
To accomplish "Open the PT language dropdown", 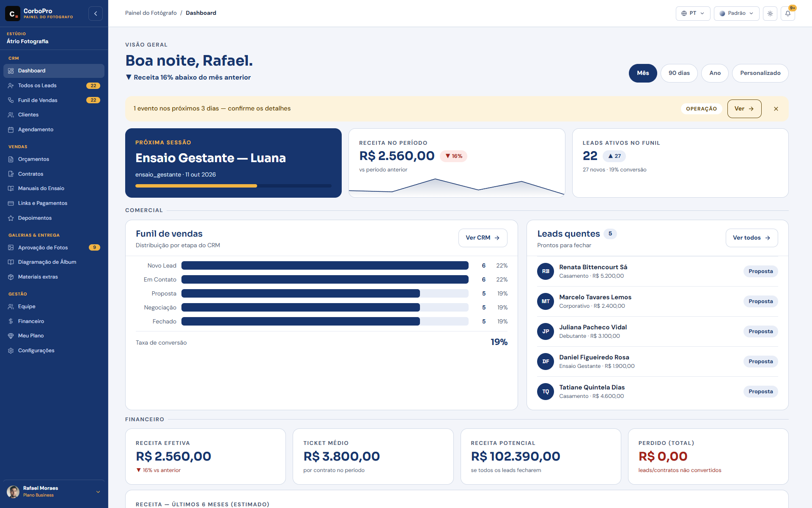I will [693, 14].
